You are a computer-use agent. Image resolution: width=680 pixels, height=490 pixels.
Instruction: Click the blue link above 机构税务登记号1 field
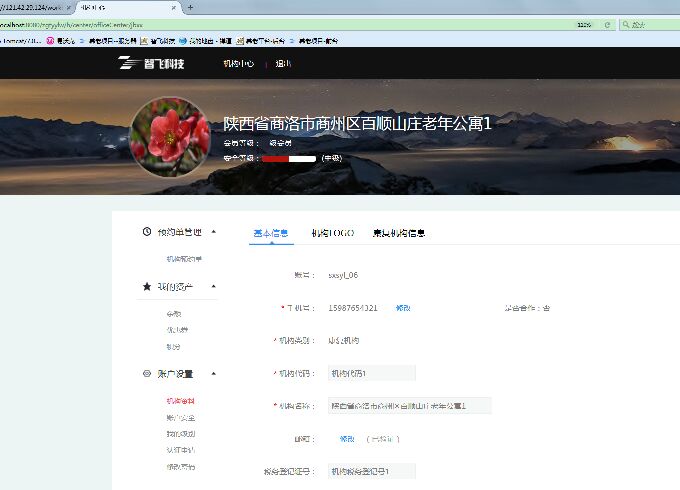coord(347,438)
